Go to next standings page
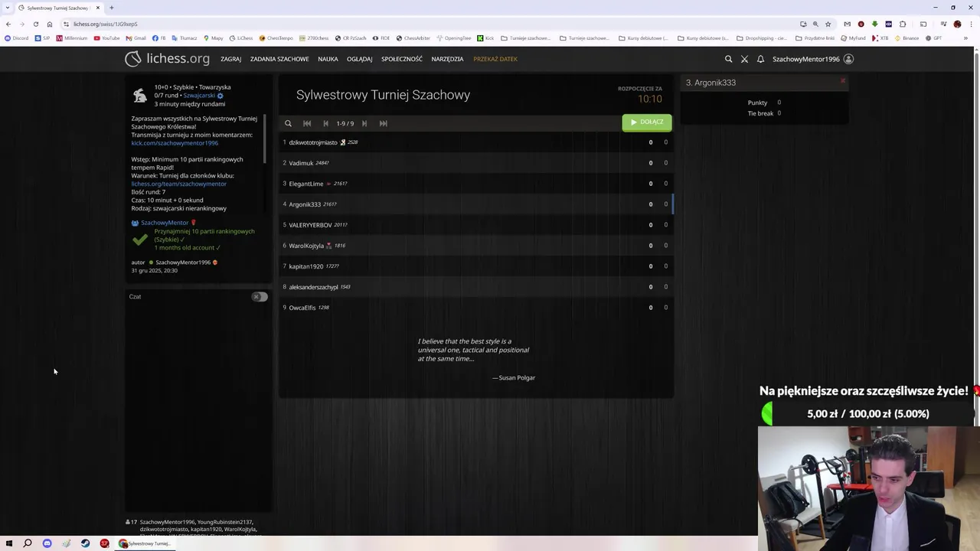 [364, 123]
